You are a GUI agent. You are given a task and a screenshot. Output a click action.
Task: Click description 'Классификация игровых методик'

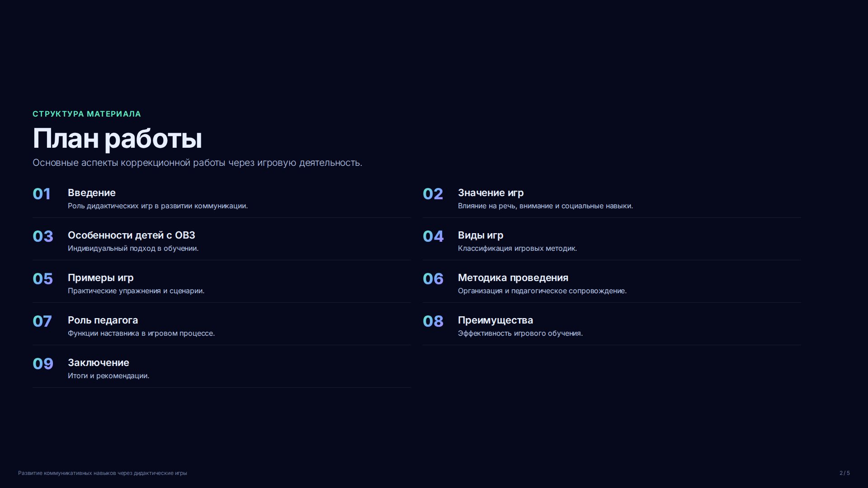tap(517, 249)
